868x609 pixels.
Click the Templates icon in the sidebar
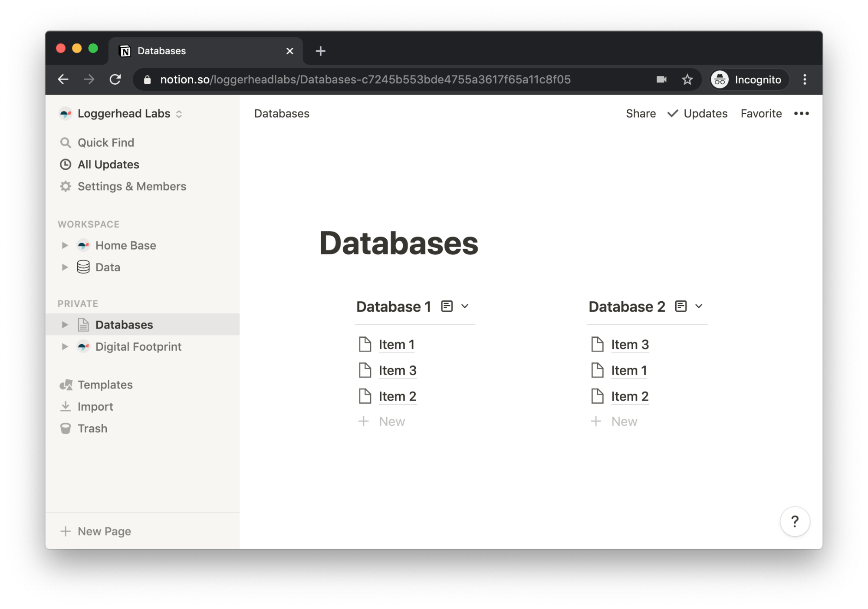66,385
